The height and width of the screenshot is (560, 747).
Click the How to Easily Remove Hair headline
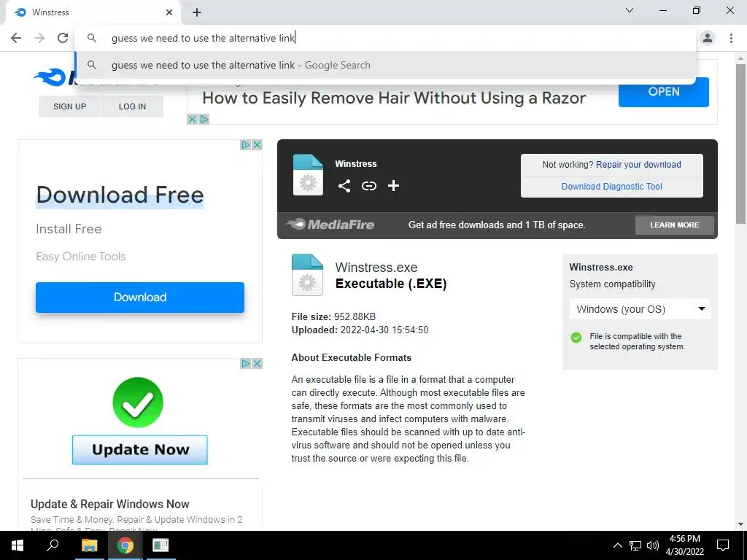(x=394, y=98)
